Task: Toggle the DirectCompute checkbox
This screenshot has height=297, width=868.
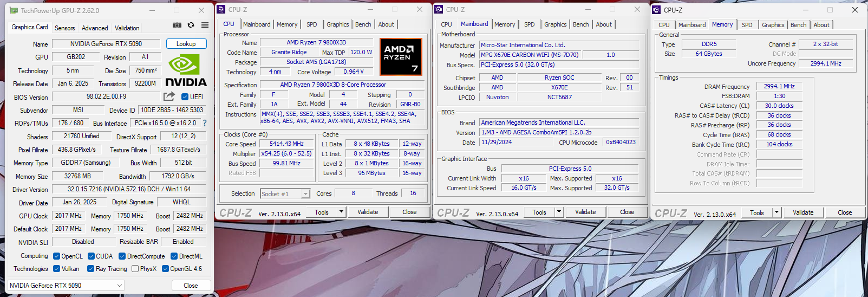Action: tap(122, 256)
